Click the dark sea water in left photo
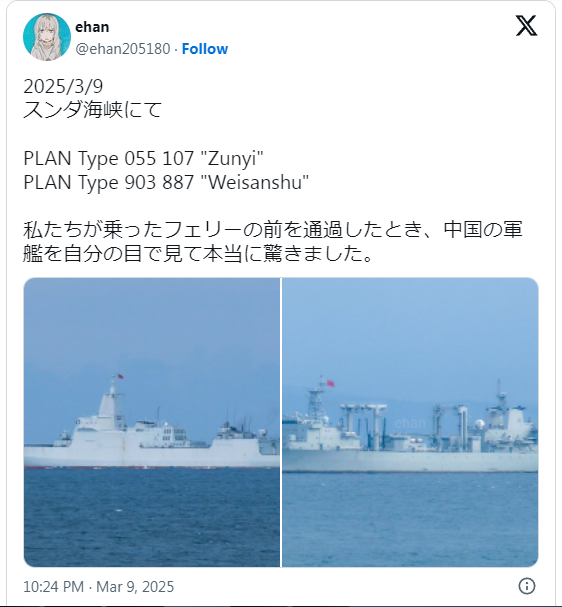Screen dimensions: 562x607 point(152,517)
